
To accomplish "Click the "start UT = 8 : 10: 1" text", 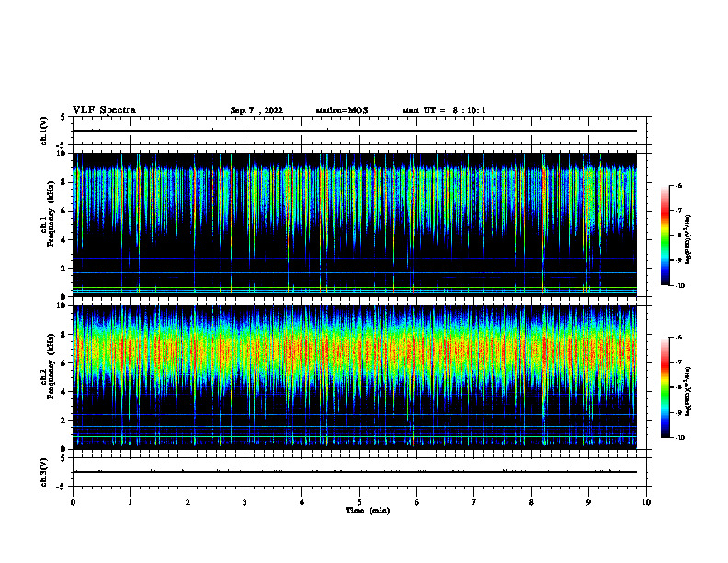I will point(444,110).
